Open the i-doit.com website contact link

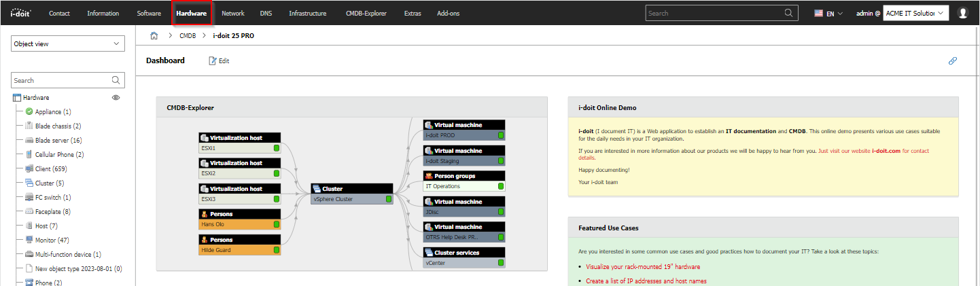886,151
